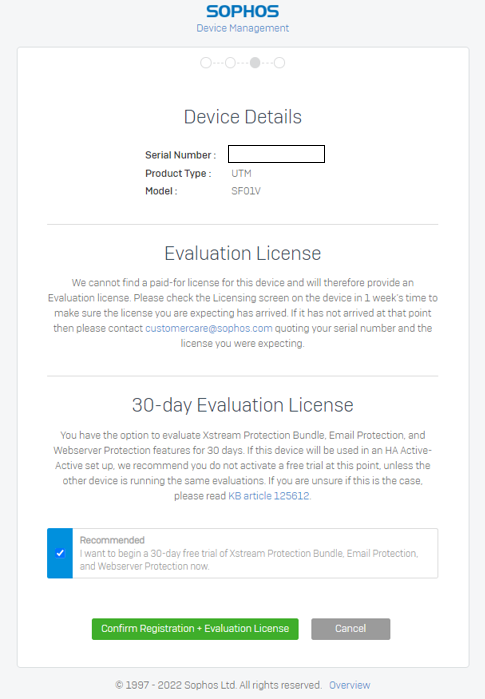Open the Device Management header link
The width and height of the screenshot is (485, 699).
[x=242, y=28]
